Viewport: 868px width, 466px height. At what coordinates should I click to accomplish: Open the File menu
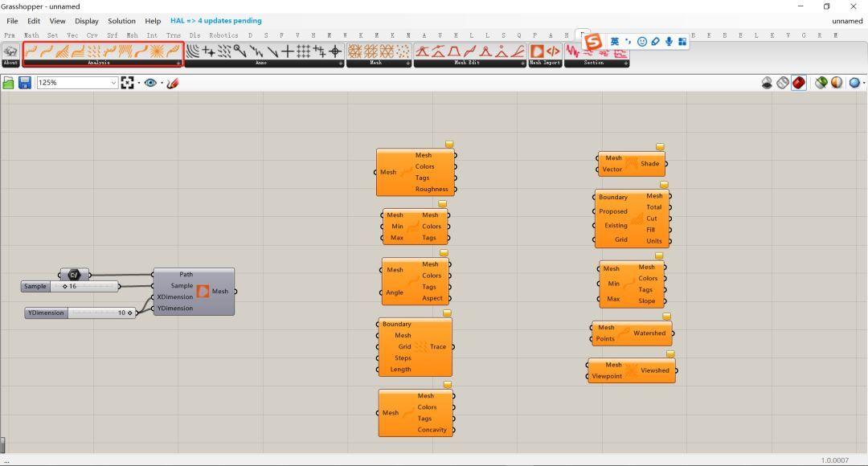click(12, 21)
